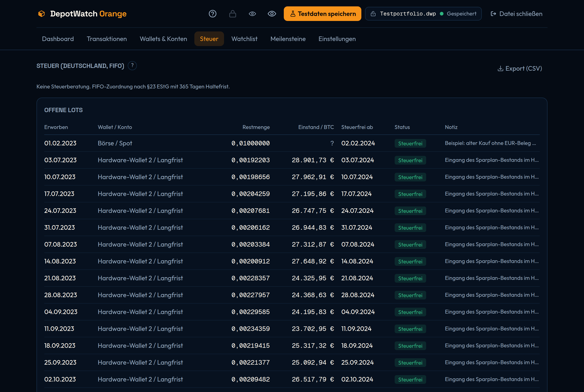Viewport: 584px width, 392px height.
Task: Click amount 0,00207681
Action: point(250,211)
